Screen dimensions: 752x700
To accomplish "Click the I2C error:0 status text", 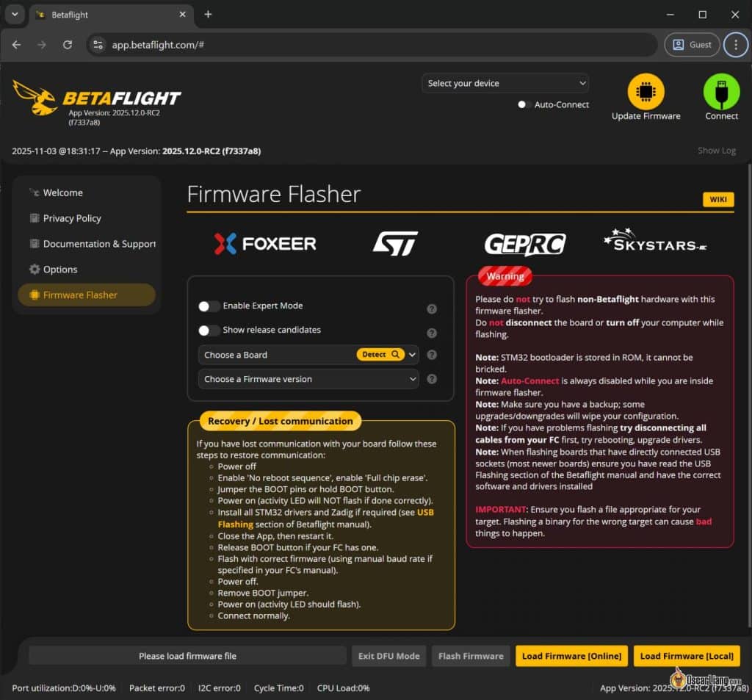I will tap(219, 688).
